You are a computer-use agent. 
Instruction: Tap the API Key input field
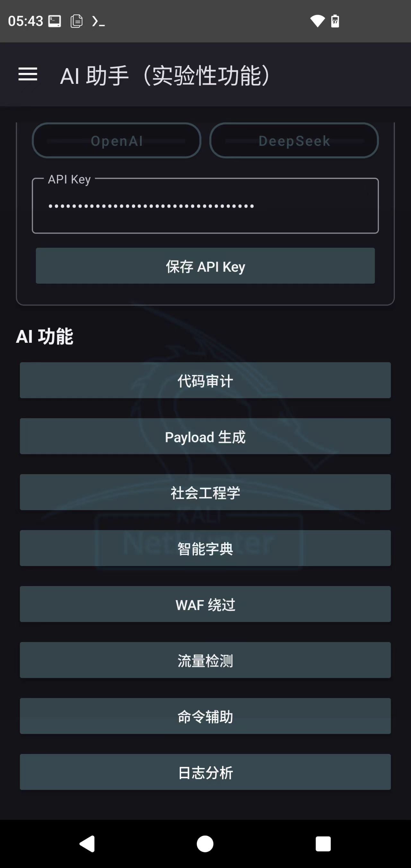(x=205, y=206)
